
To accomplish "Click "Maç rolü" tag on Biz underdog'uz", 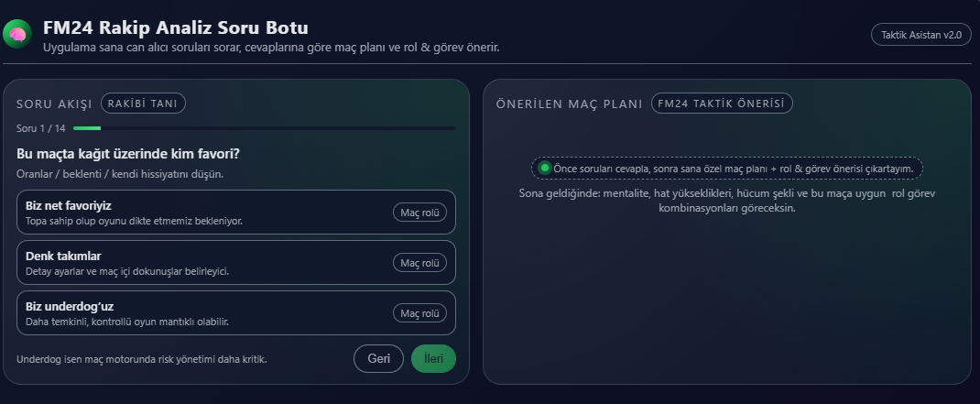I will [x=419, y=313].
